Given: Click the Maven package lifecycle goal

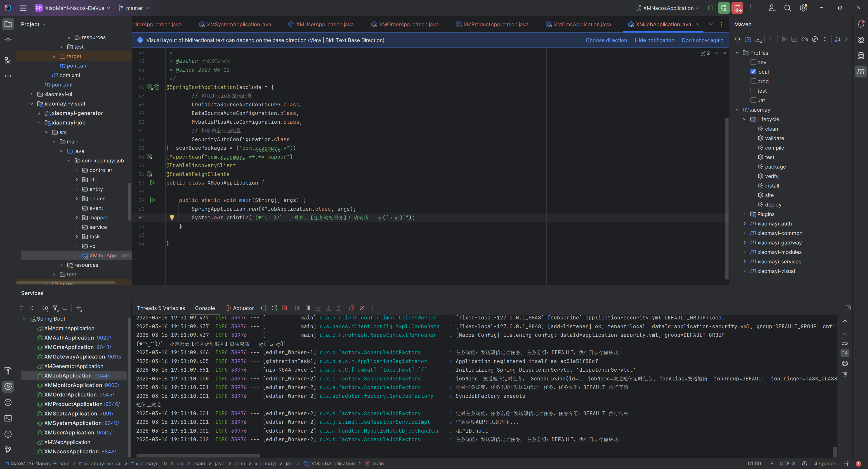Looking at the screenshot, I should click(775, 167).
